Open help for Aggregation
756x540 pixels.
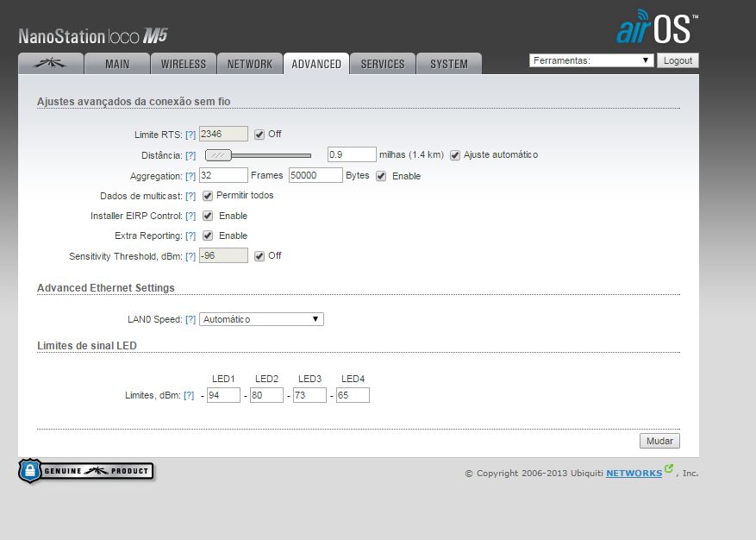pyautogui.click(x=191, y=176)
